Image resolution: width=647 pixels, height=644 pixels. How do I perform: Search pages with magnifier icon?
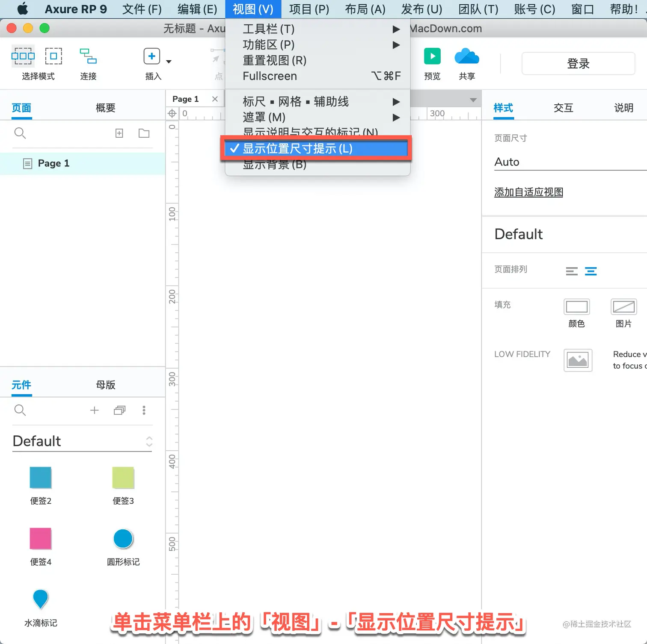tap(20, 133)
